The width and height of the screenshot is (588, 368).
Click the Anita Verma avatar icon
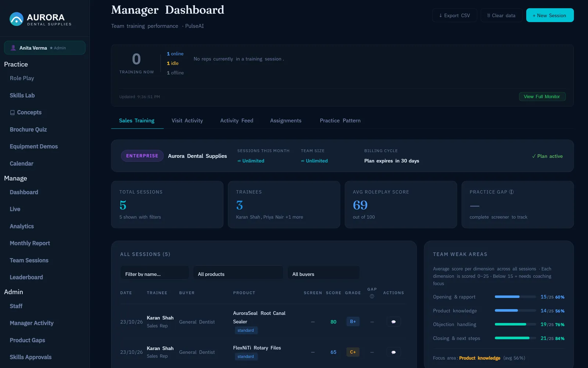[x=13, y=48]
